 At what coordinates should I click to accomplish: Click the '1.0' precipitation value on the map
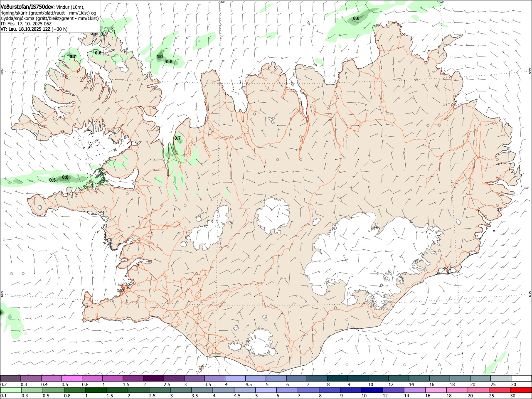coord(160,57)
